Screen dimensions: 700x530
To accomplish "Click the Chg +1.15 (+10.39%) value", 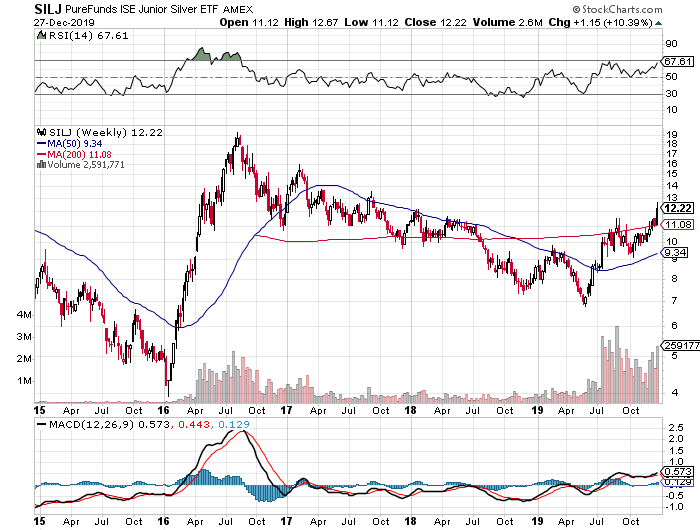I will 600,22.
